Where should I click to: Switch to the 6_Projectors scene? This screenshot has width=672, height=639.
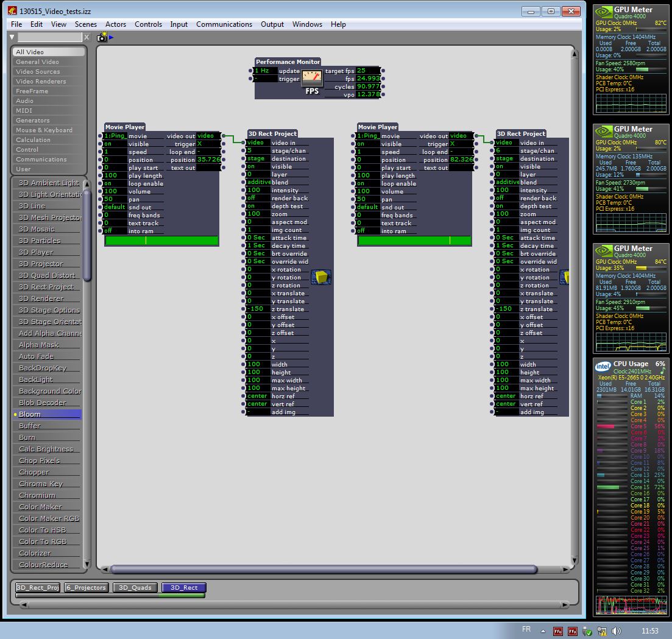coord(86,588)
